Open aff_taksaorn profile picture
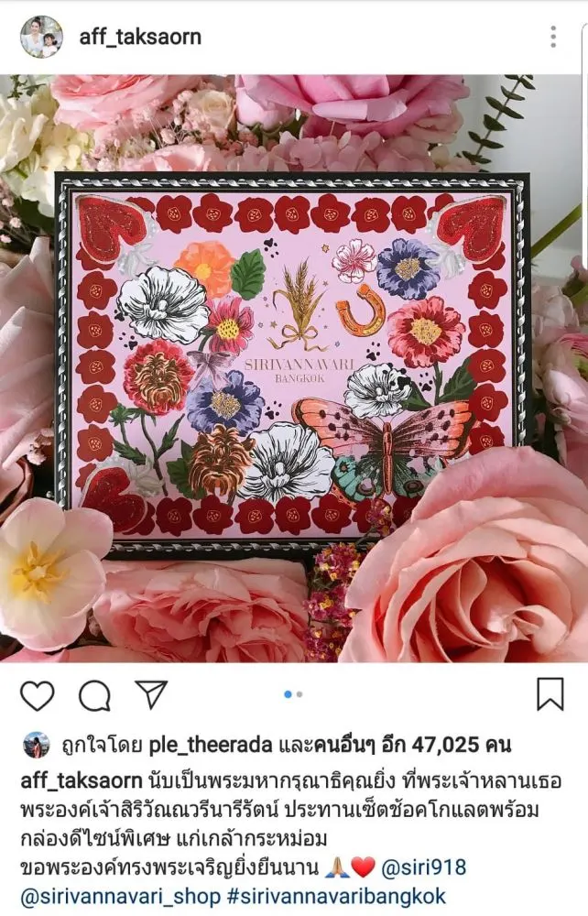This screenshot has width=588, height=916. point(41,37)
